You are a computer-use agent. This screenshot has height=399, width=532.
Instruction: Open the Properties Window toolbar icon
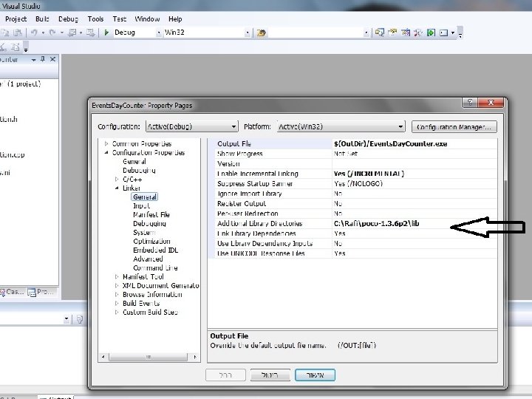tap(392, 33)
